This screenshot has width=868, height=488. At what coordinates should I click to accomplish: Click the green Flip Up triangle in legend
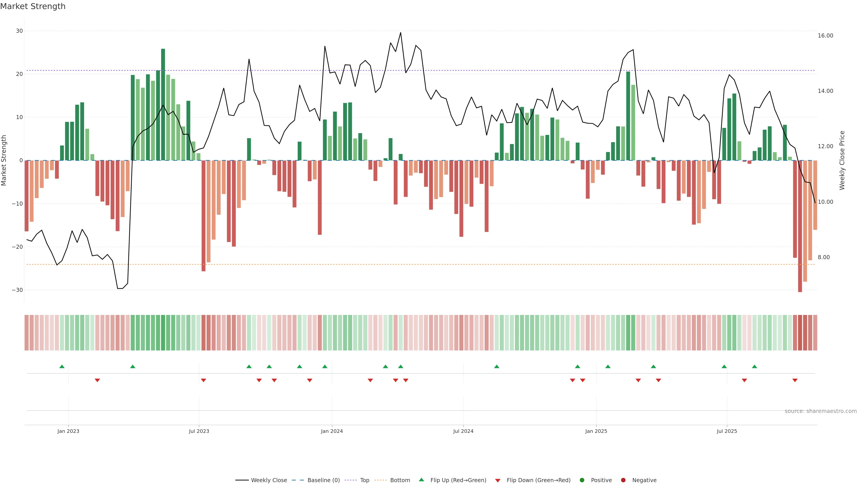[x=421, y=480]
